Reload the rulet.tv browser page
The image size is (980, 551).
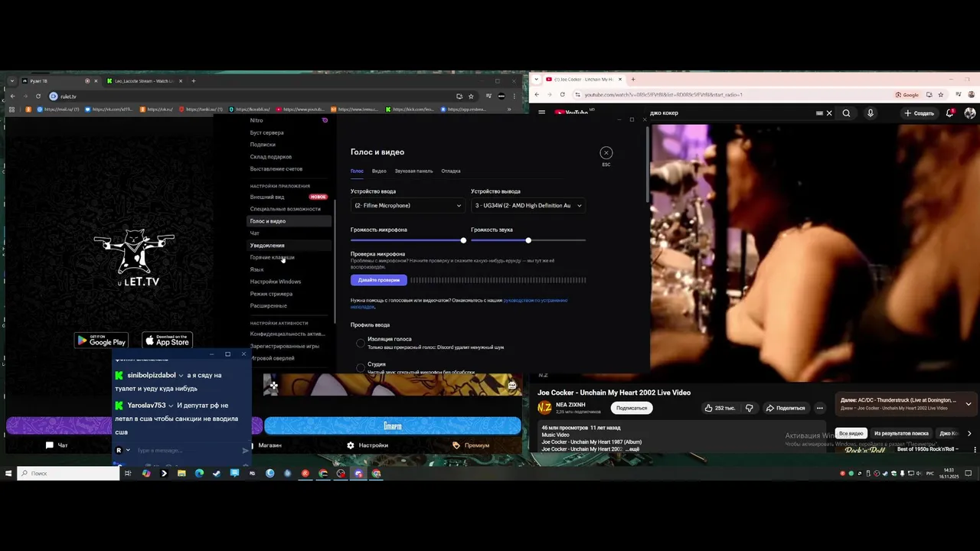38,96
